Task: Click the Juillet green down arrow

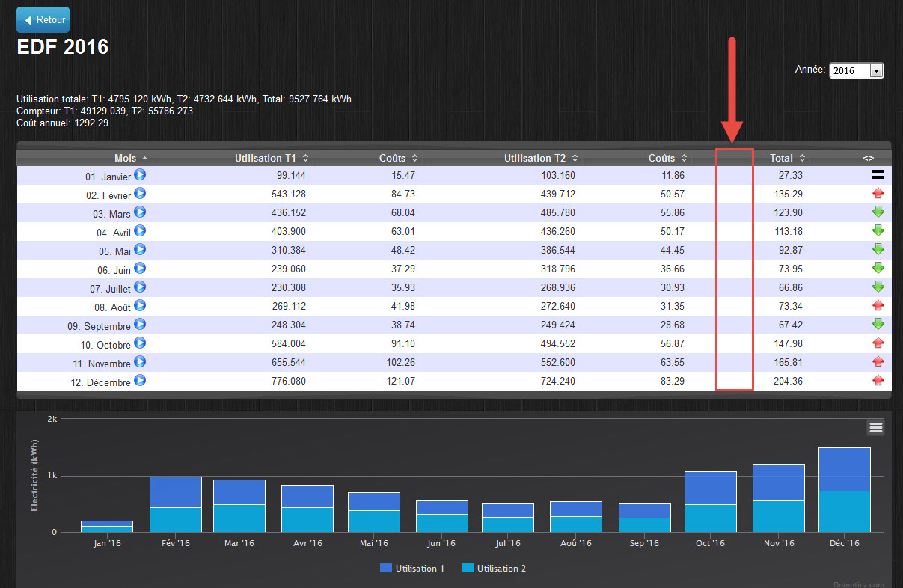Action: (x=878, y=287)
